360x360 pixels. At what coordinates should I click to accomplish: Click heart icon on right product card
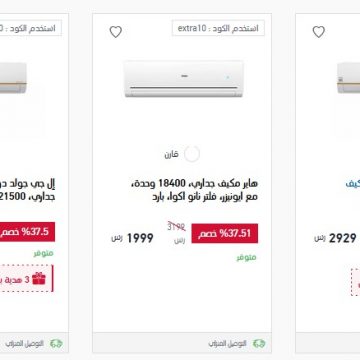pos(318,32)
